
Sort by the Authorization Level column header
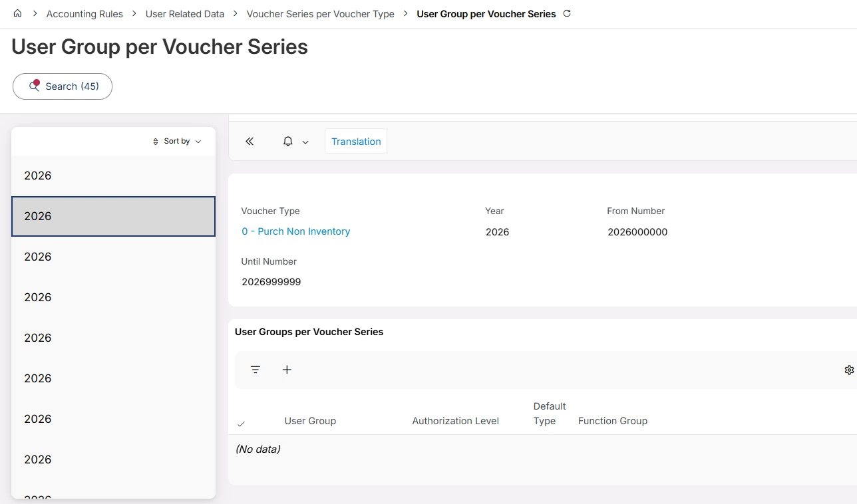(456, 421)
